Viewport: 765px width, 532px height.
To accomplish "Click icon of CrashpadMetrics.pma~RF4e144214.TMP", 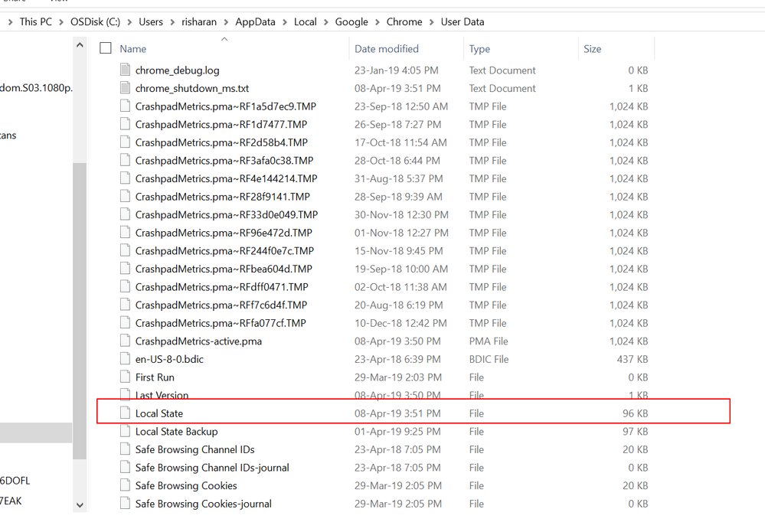I will point(125,178).
